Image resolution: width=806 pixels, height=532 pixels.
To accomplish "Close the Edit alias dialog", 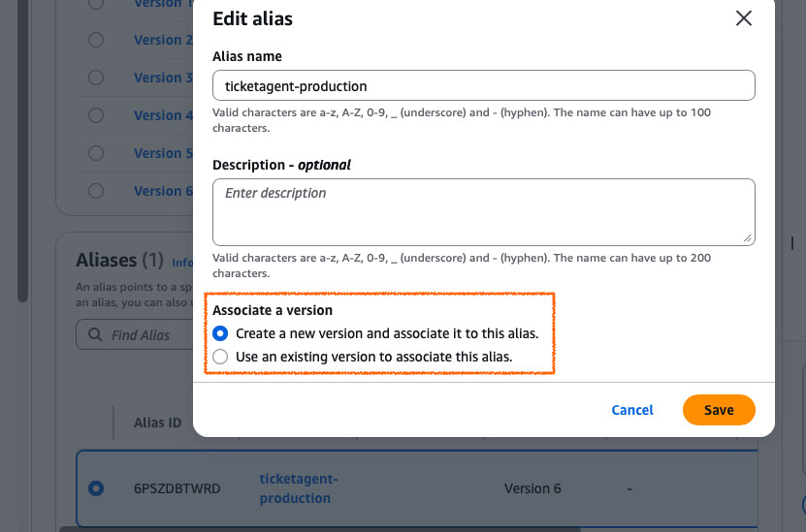I will click(744, 18).
